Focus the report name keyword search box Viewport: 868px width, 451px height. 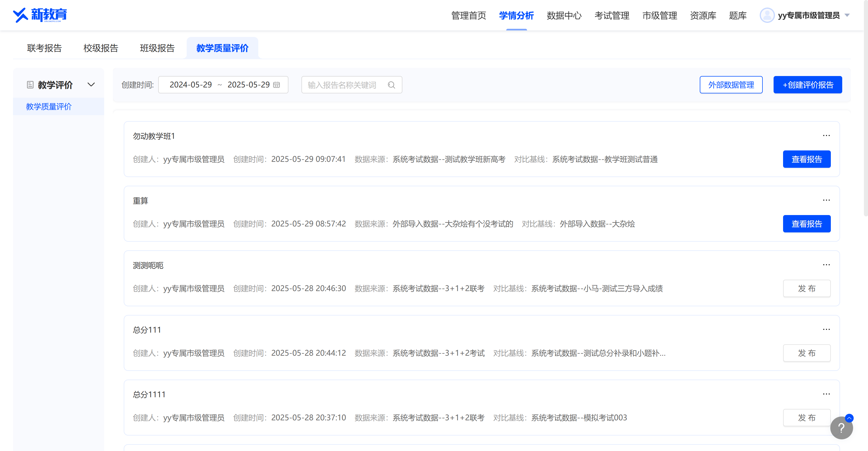(x=351, y=85)
